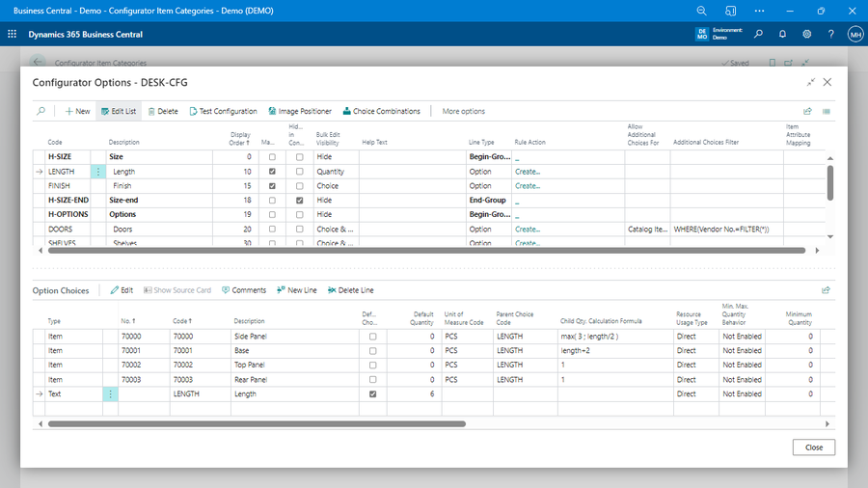Open Choice Combinations
Image resolution: width=868 pixels, height=488 pixels.
point(381,111)
